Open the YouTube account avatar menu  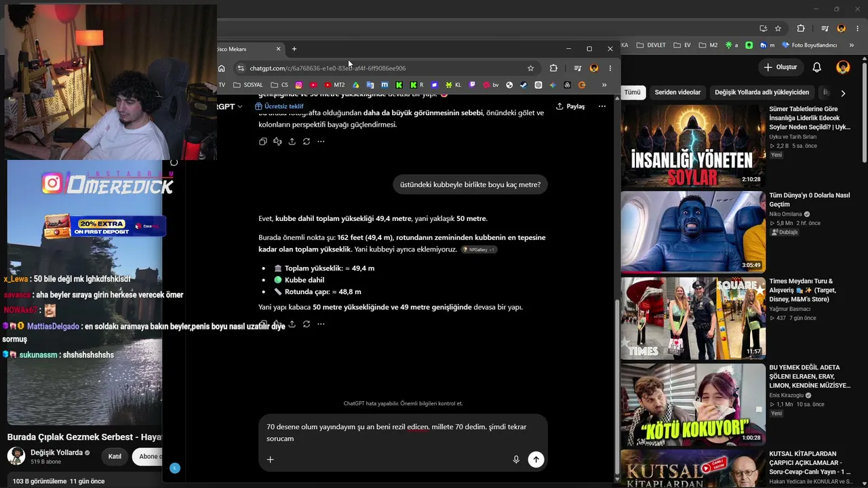pos(843,67)
